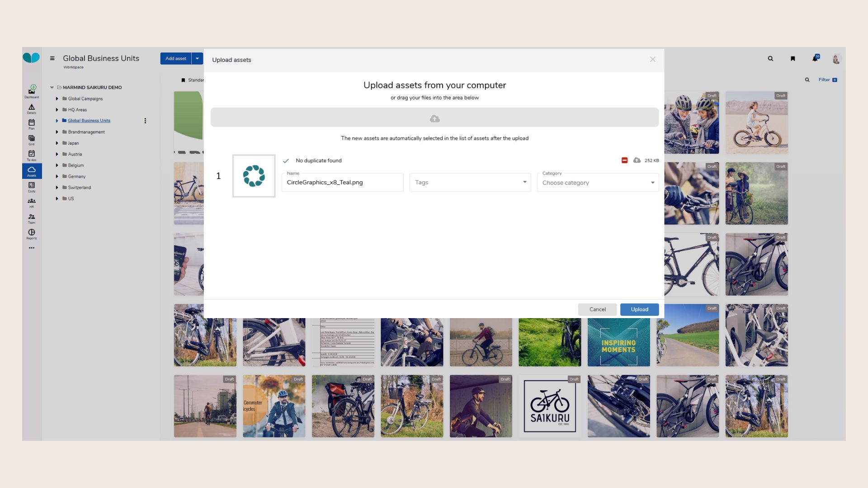868x488 pixels.
Task: Click the cloud upload drop area
Action: click(434, 118)
